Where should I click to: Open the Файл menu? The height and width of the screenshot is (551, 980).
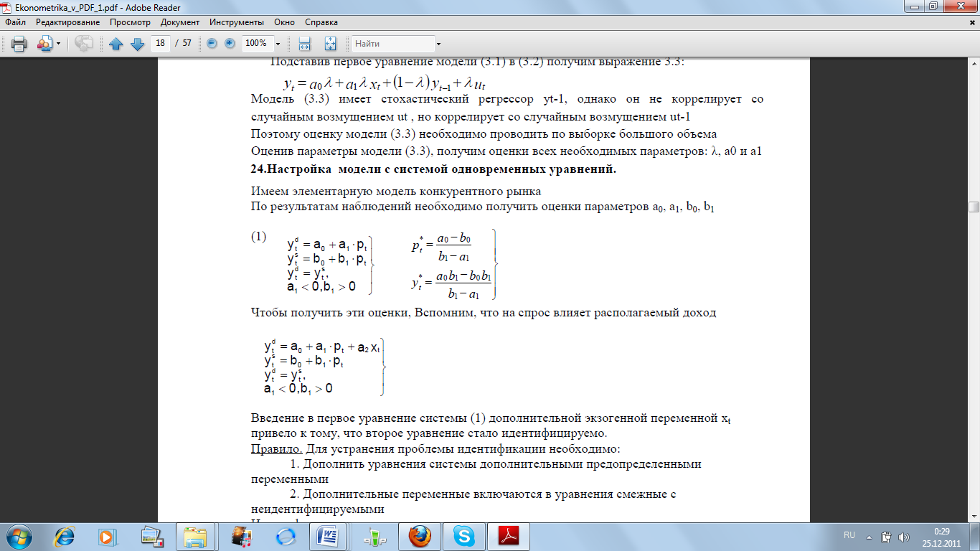click(x=15, y=22)
